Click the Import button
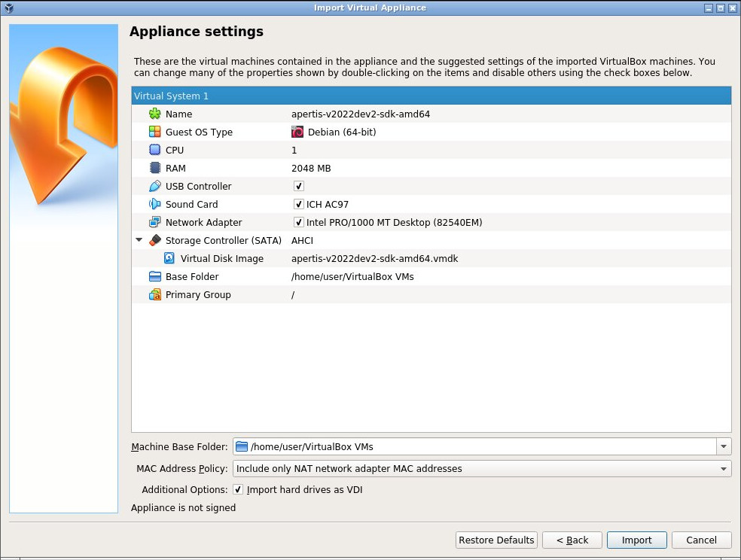741x560 pixels. 636,540
